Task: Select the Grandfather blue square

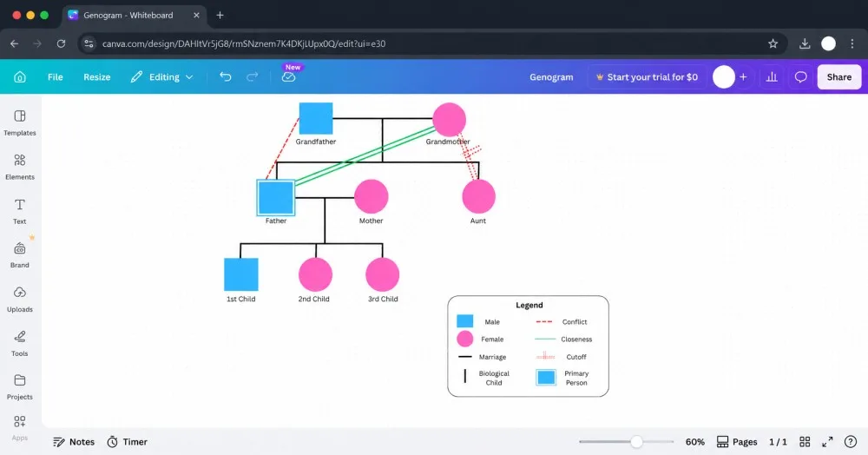Action: [316, 118]
